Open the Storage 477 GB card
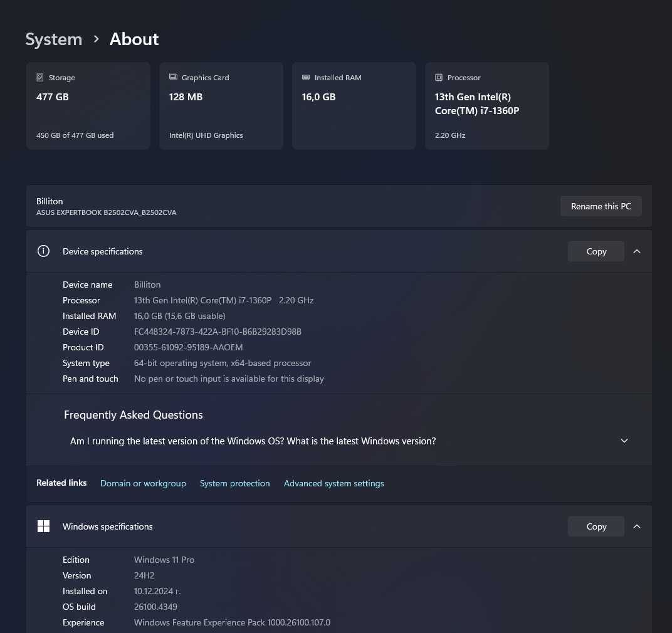This screenshot has height=633, width=672. (88, 106)
